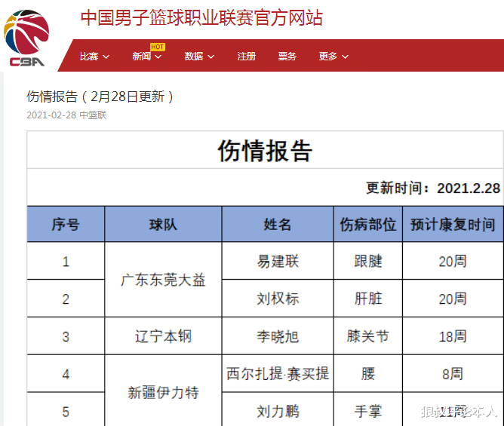
Task: Go to the 注册 page
Action: 247,57
